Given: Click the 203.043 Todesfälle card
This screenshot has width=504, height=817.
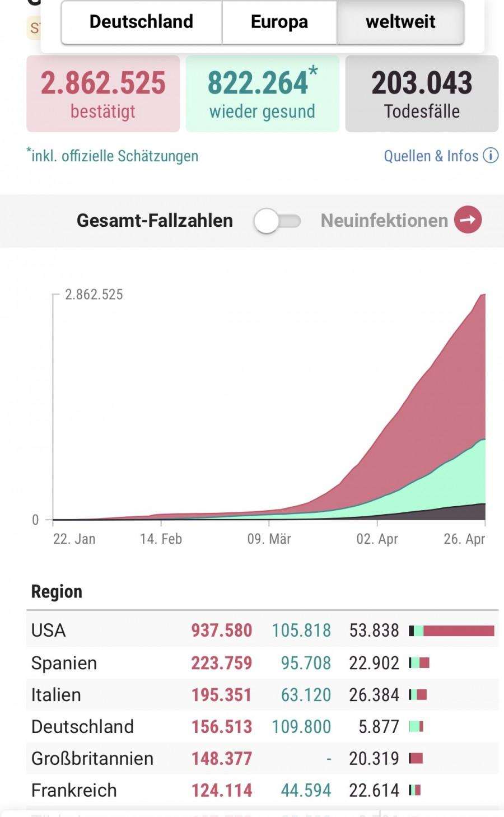Looking at the screenshot, I should pos(422,94).
